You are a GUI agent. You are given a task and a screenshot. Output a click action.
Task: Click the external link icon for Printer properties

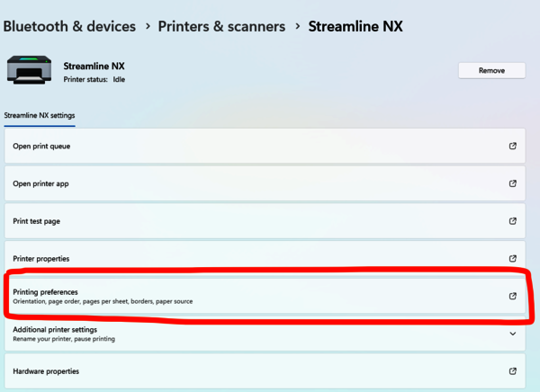(x=513, y=258)
